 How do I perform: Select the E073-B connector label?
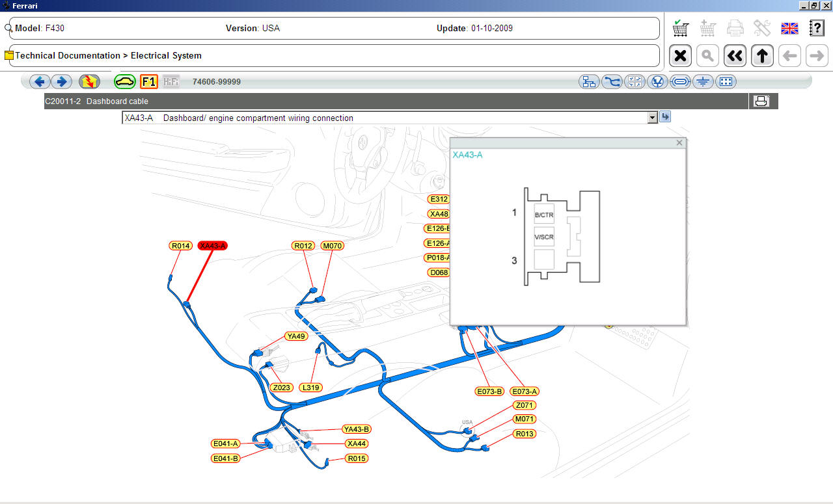490,391
